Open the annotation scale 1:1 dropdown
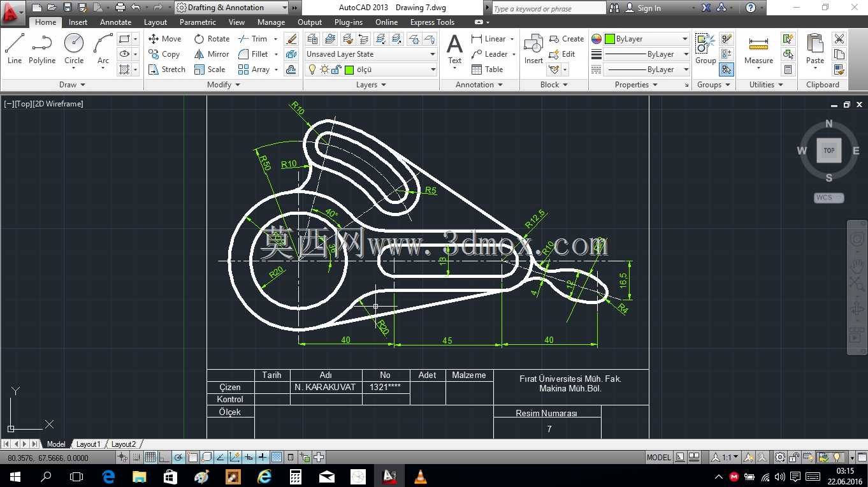 tap(726, 457)
